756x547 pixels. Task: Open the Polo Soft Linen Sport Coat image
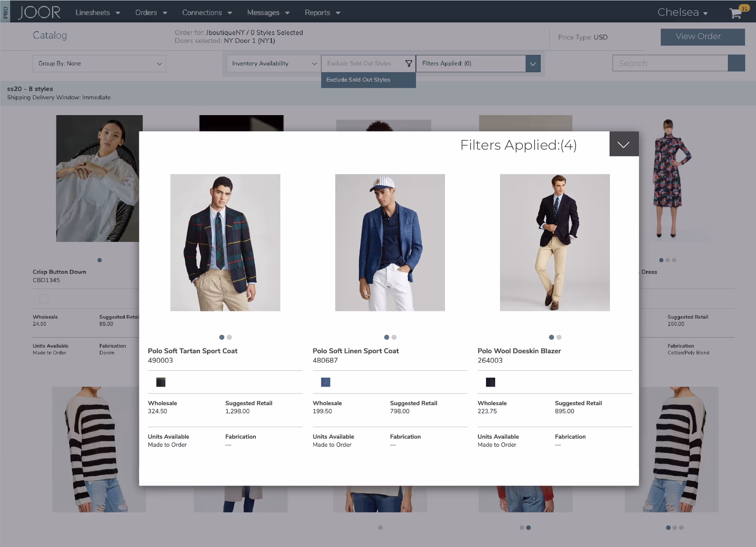coord(390,242)
